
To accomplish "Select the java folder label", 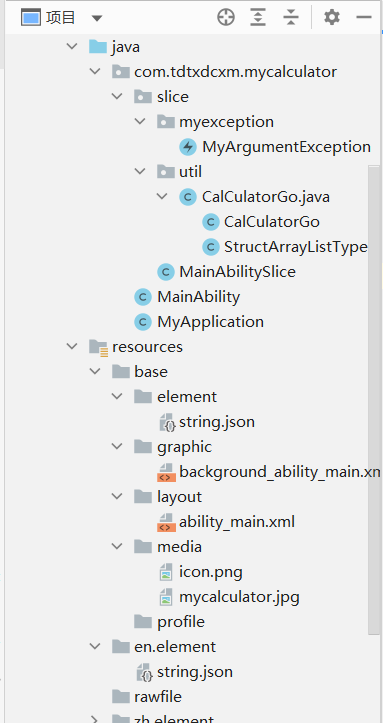I will point(126,47).
